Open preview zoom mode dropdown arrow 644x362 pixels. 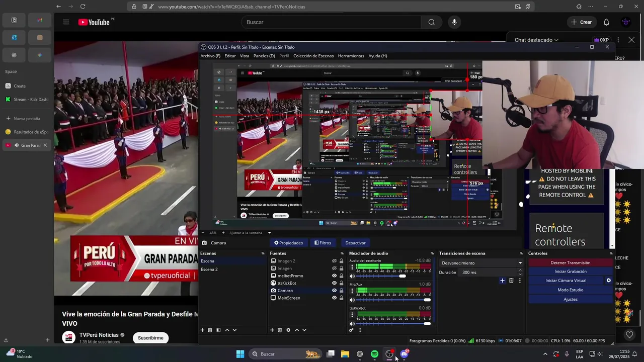point(269,233)
